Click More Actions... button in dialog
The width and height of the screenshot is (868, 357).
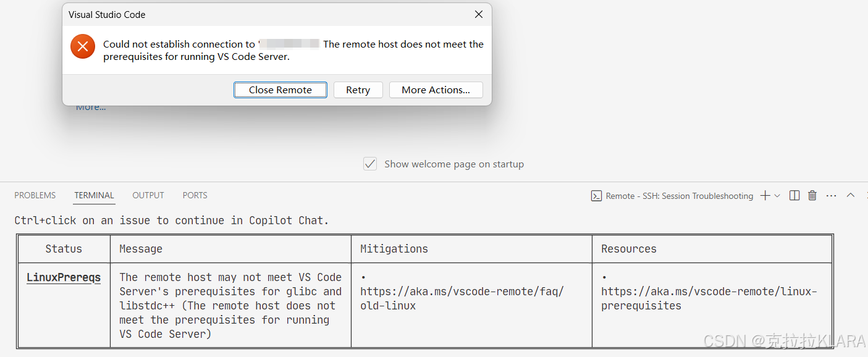tap(436, 90)
